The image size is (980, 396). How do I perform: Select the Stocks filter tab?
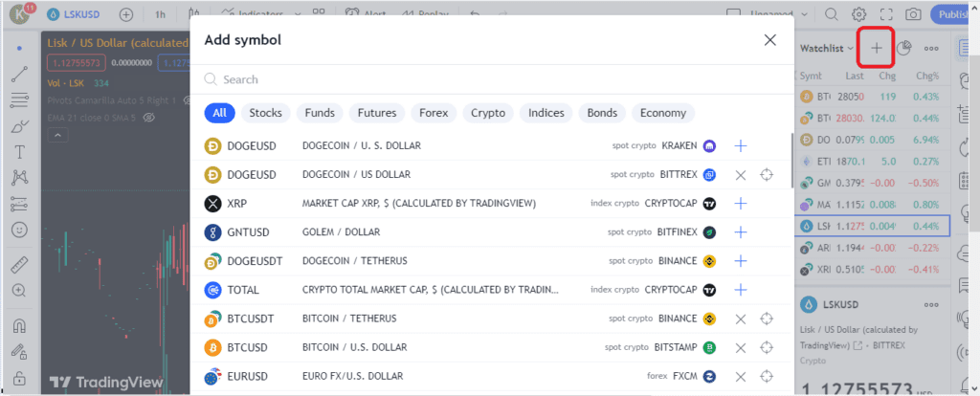(x=265, y=113)
